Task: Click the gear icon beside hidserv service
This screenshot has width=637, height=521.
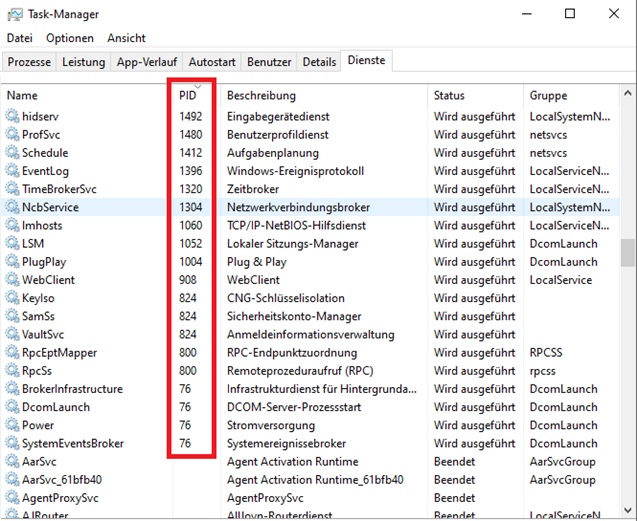Action: [13, 117]
